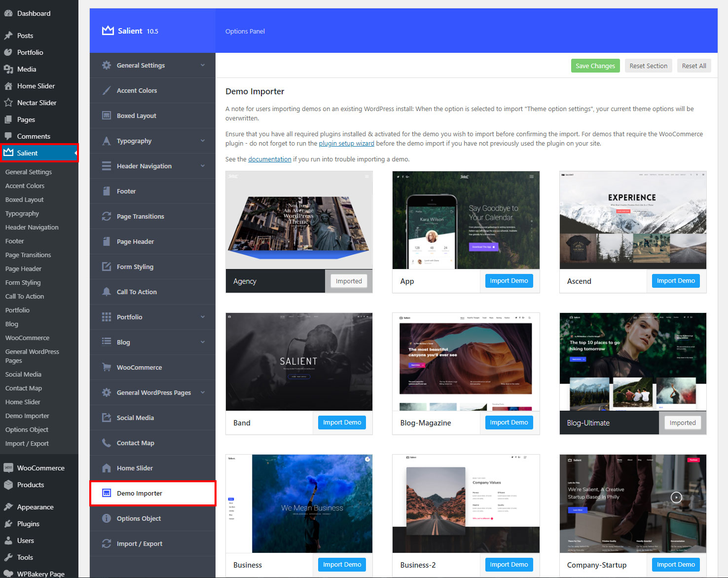
Task: Import the App demo
Action: pos(509,281)
